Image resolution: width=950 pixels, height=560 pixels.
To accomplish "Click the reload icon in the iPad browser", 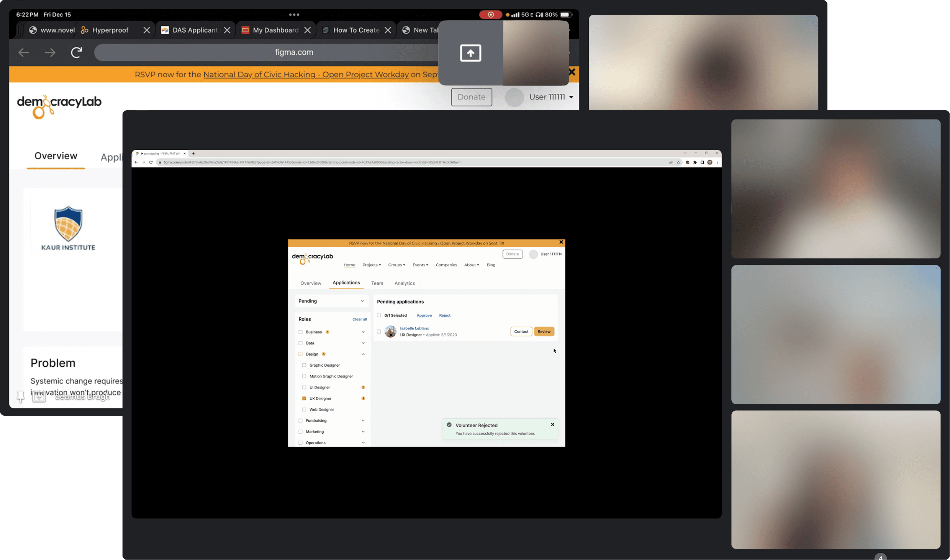I will coord(77,52).
